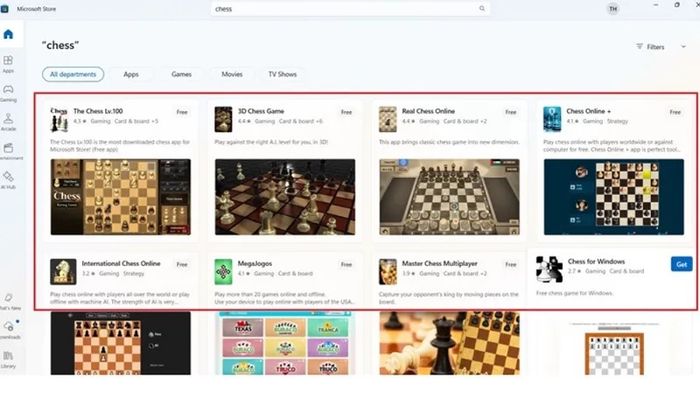The width and height of the screenshot is (700, 394).
Task: Open the Chess Online + title
Action: [588, 111]
